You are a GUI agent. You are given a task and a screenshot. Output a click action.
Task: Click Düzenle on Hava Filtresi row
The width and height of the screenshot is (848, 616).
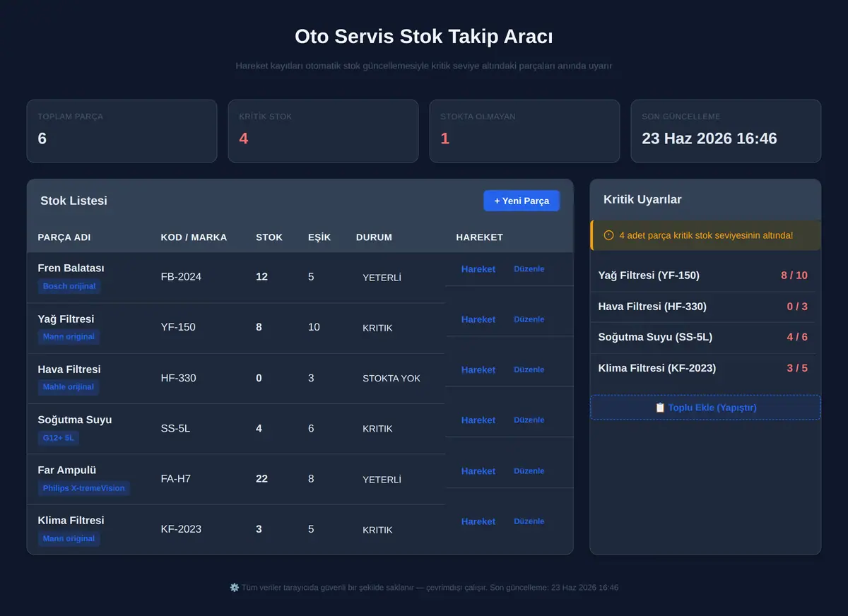tap(529, 369)
